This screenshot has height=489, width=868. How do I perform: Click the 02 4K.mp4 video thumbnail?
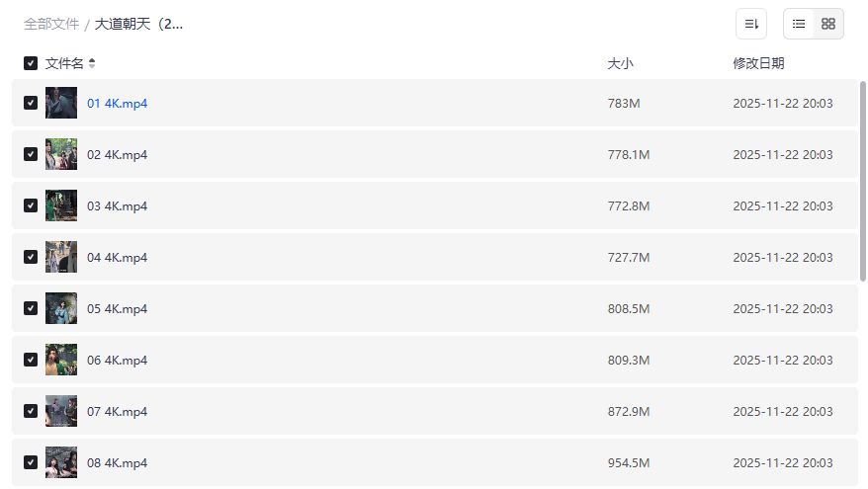(61, 154)
